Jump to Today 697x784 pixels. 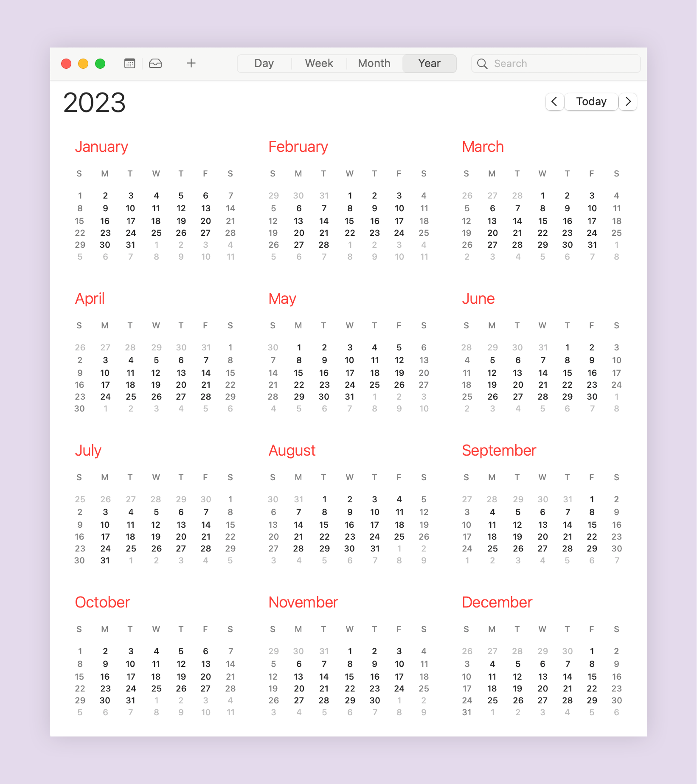tap(591, 102)
